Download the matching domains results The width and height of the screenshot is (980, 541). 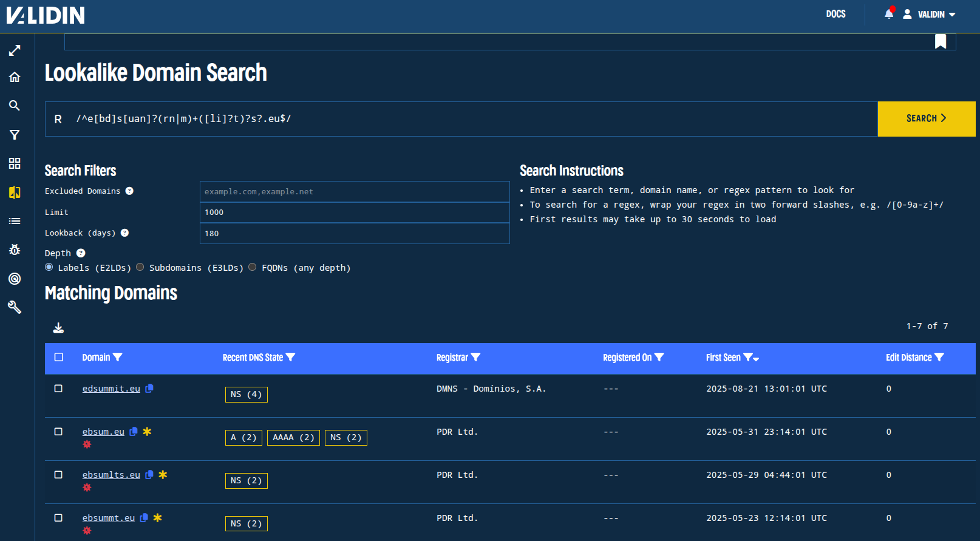pos(58,328)
